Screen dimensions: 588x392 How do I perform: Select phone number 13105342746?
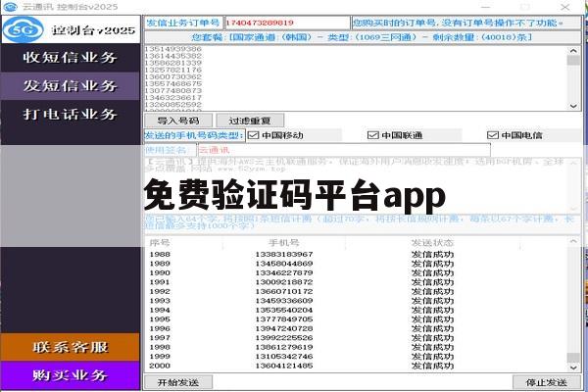[284, 357]
